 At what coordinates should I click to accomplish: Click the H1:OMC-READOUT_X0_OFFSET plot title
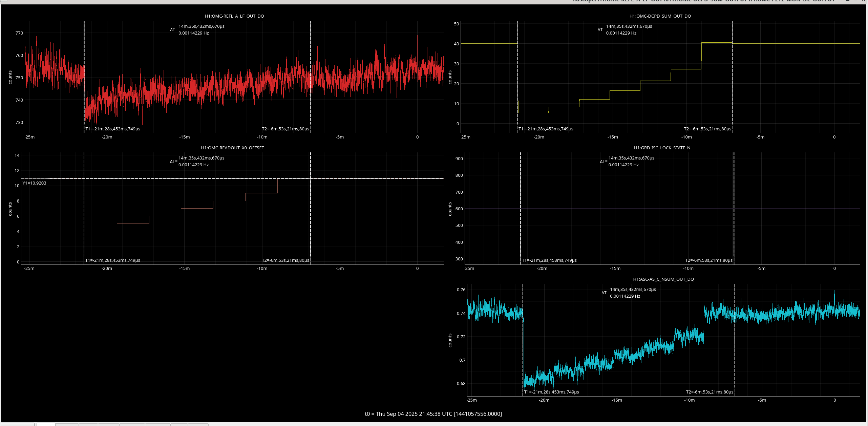coord(232,148)
